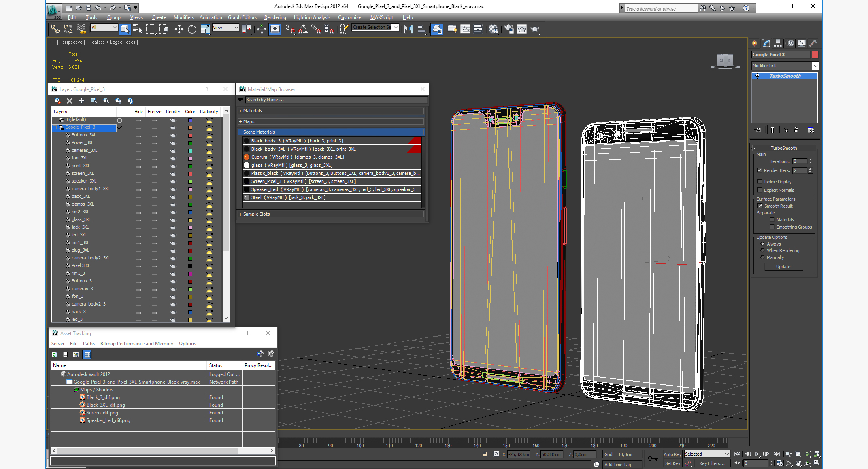Open Render Setup dialog
Screen dimensions: 868x469
point(509,29)
